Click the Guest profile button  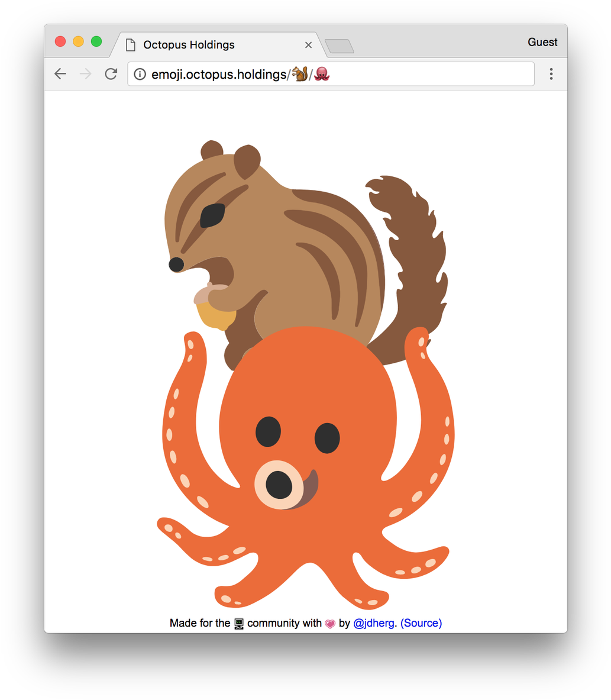[542, 42]
